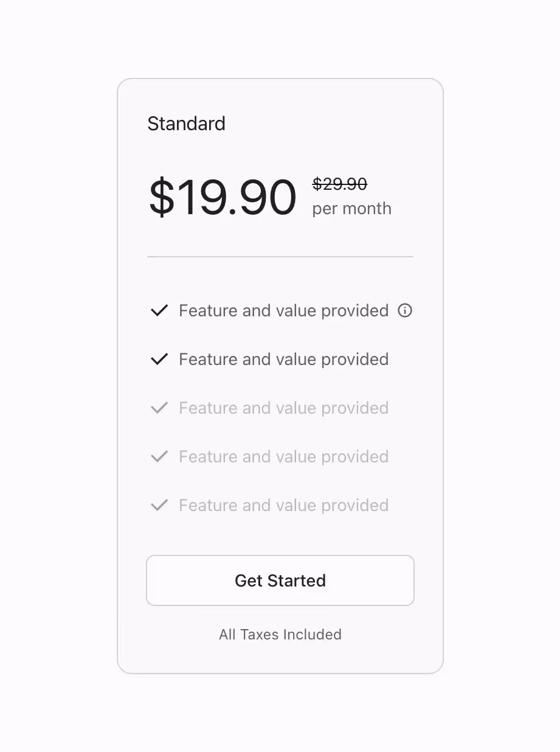
Task: Select the Standard plan title
Action: coord(186,124)
